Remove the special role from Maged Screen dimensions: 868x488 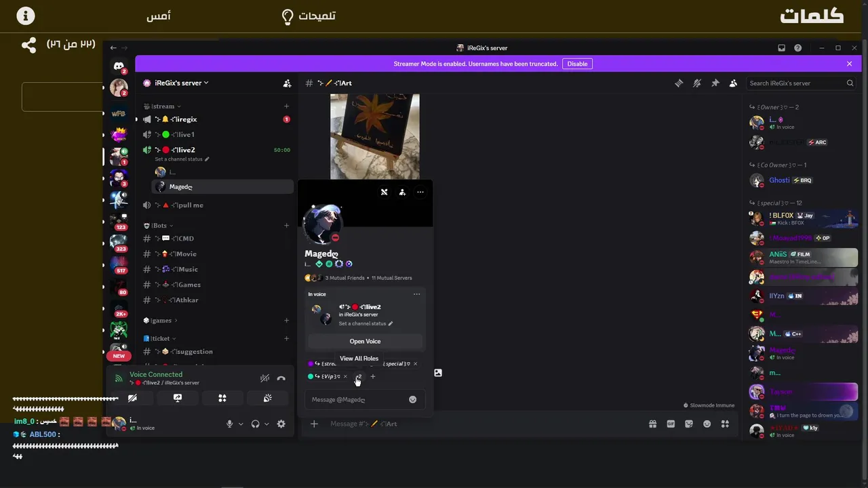click(415, 364)
